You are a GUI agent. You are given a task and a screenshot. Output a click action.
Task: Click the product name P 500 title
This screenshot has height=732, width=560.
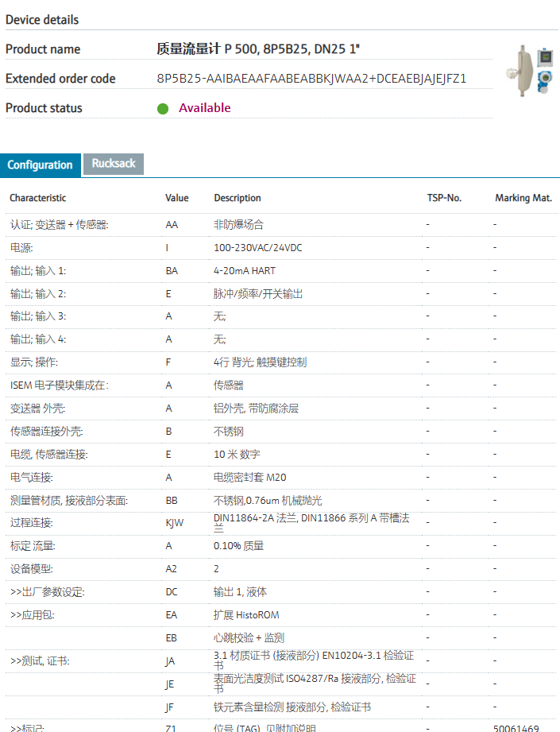pyautogui.click(x=258, y=49)
